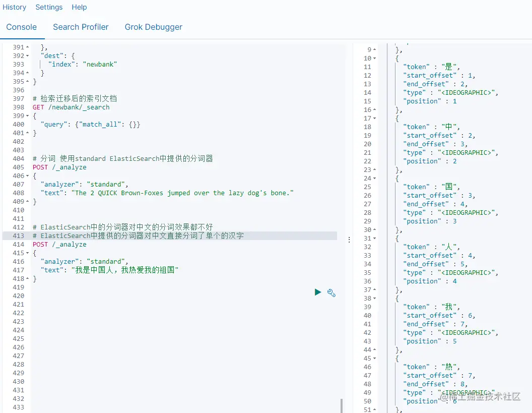The height and width of the screenshot is (413, 532).
Task: Toggle fold arrow at line 409
Action: [28, 201]
